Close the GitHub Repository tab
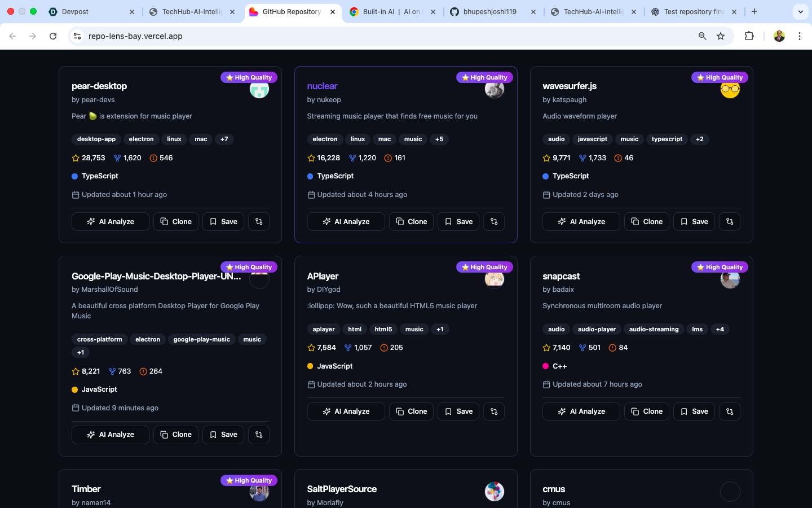Viewport: 812px width, 508px height. (x=333, y=11)
